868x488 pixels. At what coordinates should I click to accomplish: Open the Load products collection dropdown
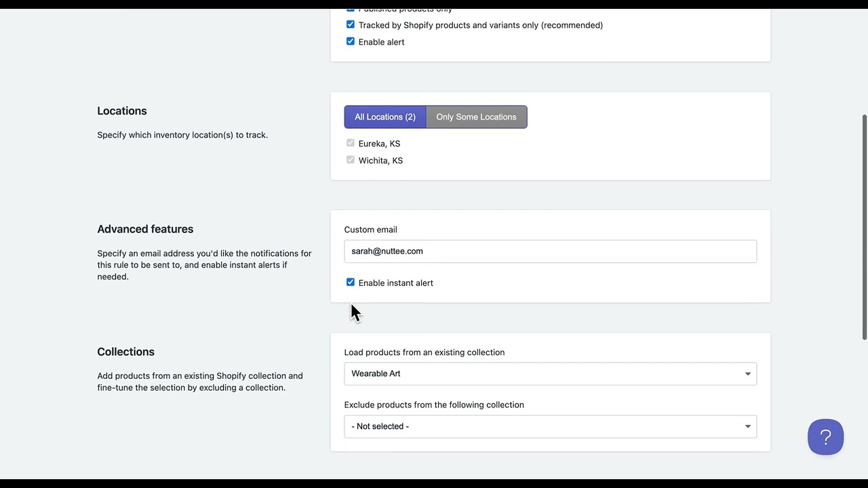coord(550,374)
